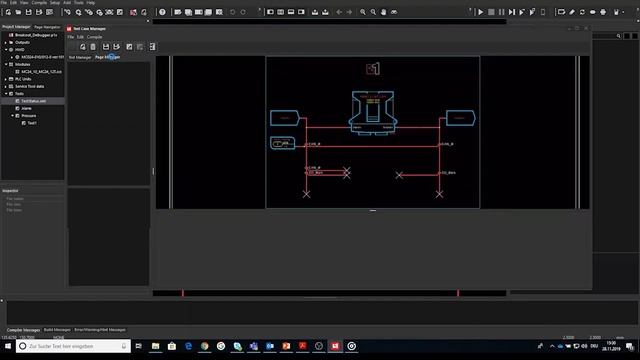Click the Pause icon in toolbar
Screen dimensions: 640x360
[502, 12]
